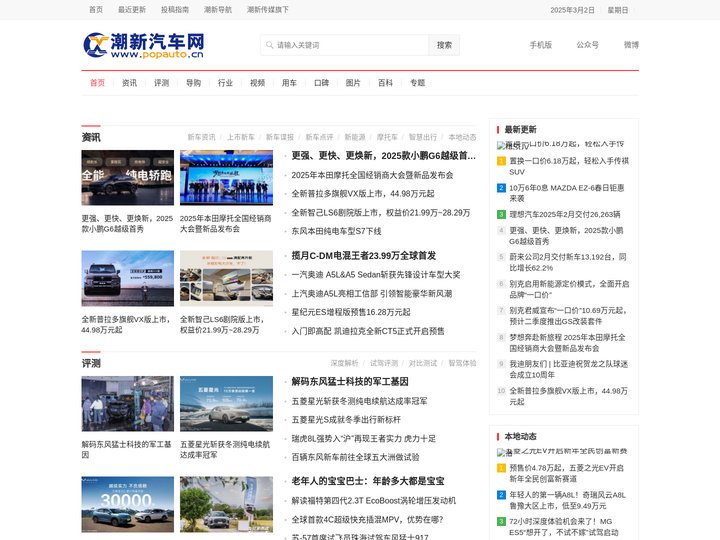Select the 首页 main nav tab
This screenshot has height=540, width=720.
[x=97, y=83]
